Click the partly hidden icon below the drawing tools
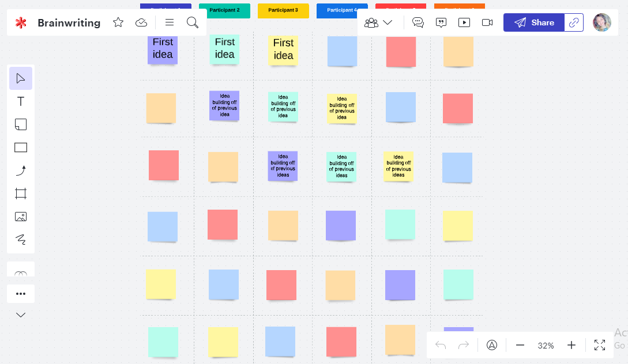The width and height of the screenshot is (628, 364). point(21,274)
